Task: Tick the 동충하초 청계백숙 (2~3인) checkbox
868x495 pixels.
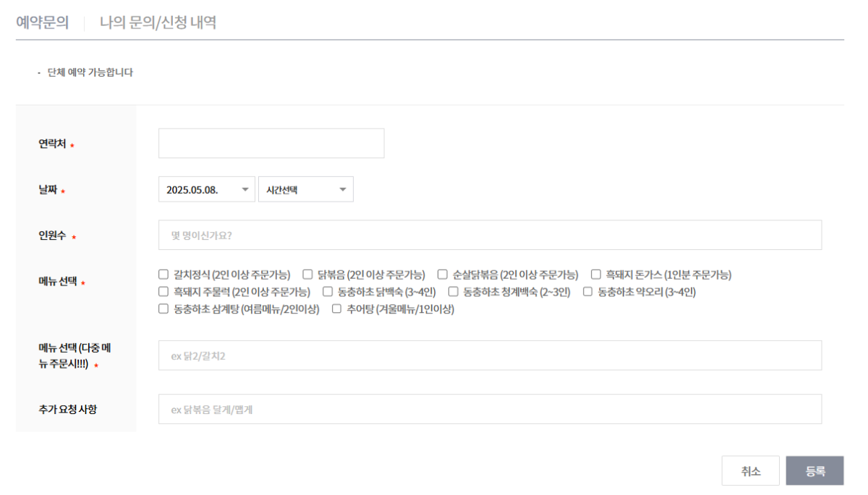Action: 454,292
